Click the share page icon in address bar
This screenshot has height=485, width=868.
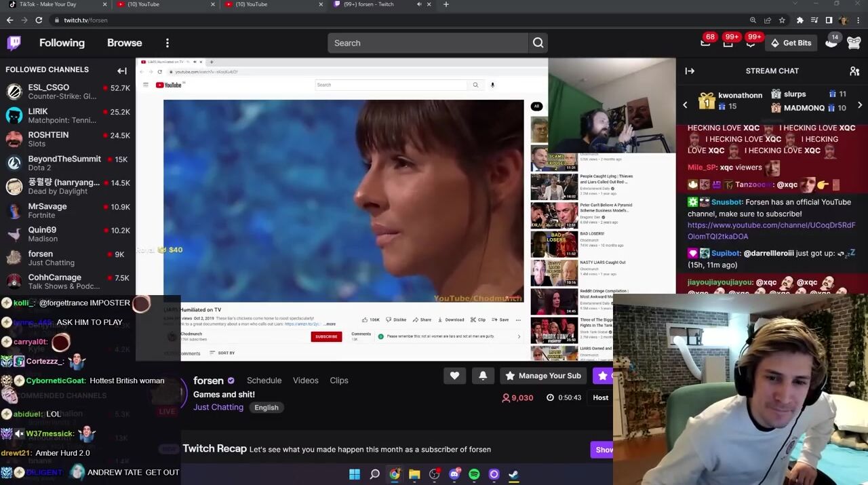767,20
